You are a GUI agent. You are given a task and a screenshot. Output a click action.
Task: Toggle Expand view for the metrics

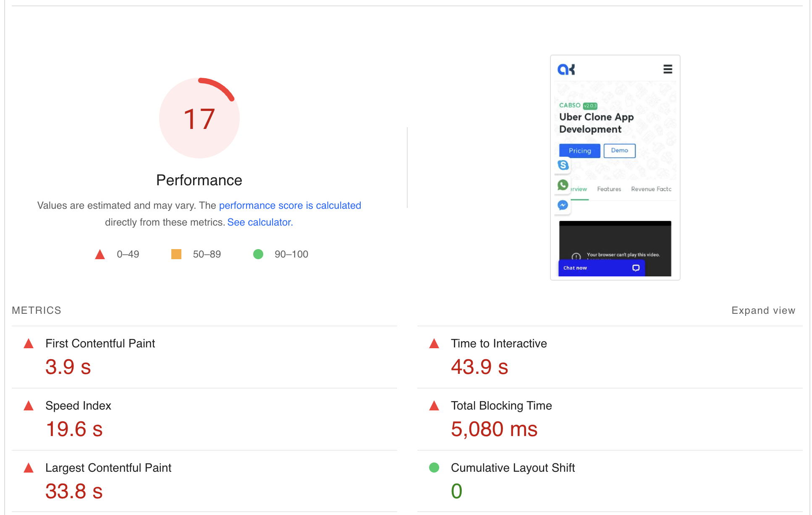763,310
